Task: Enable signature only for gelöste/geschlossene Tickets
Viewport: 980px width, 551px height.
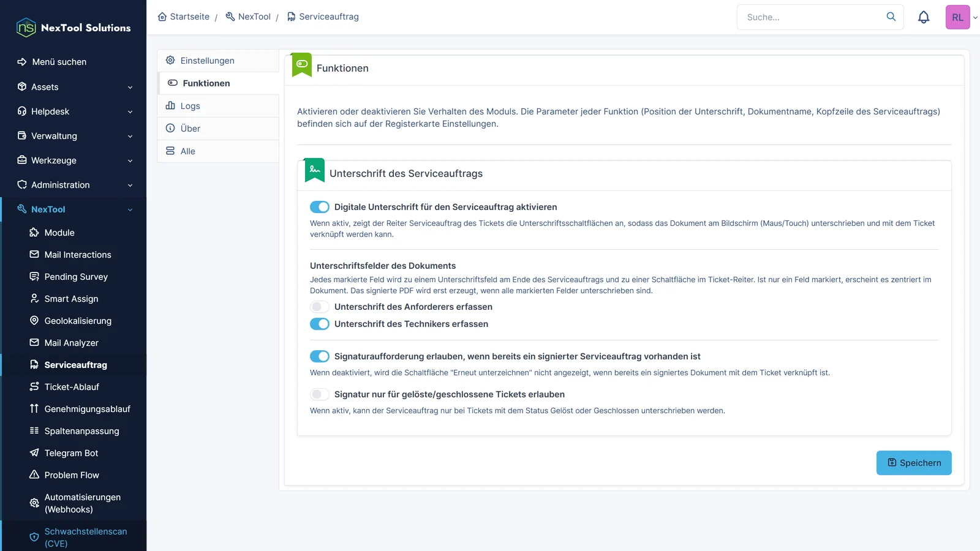Action: click(320, 394)
